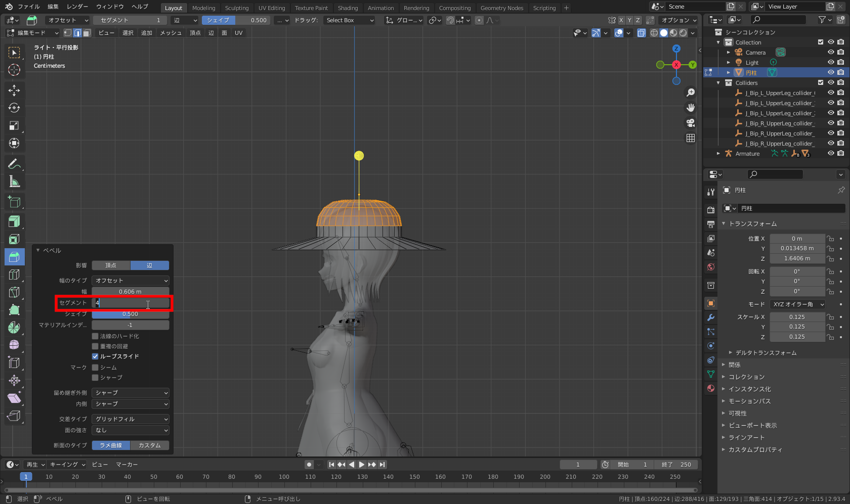The width and height of the screenshot is (850, 504).
Task: Click the オプション button in header
Action: coord(679,20)
